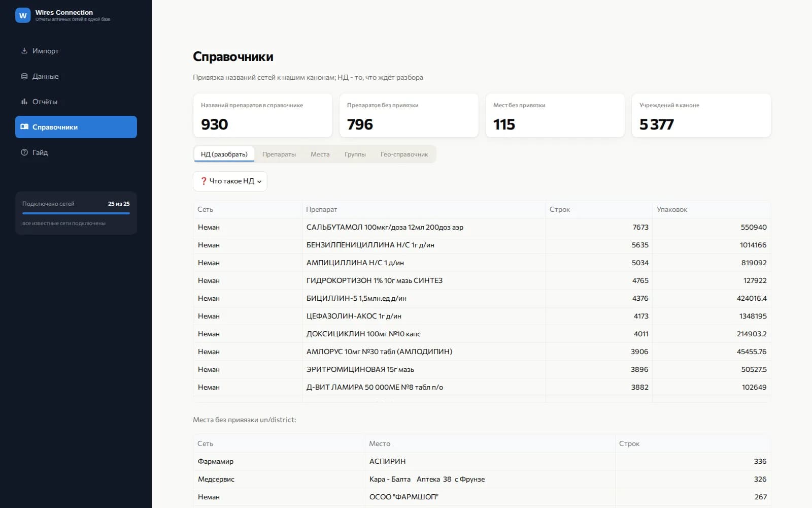Click the Названий препаратов в справочнике card
The height and width of the screenshot is (508, 812).
[263, 115]
